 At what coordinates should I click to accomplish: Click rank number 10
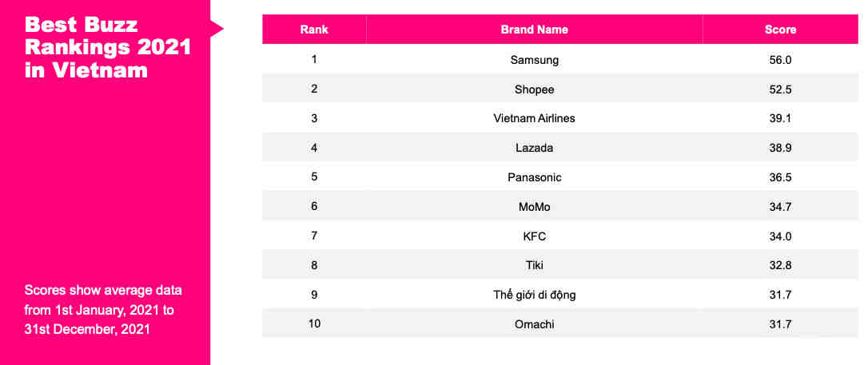pyautogui.click(x=314, y=324)
